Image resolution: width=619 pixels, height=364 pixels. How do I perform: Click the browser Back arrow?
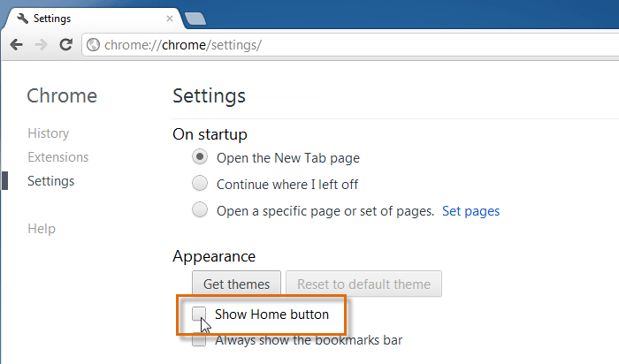click(16, 44)
